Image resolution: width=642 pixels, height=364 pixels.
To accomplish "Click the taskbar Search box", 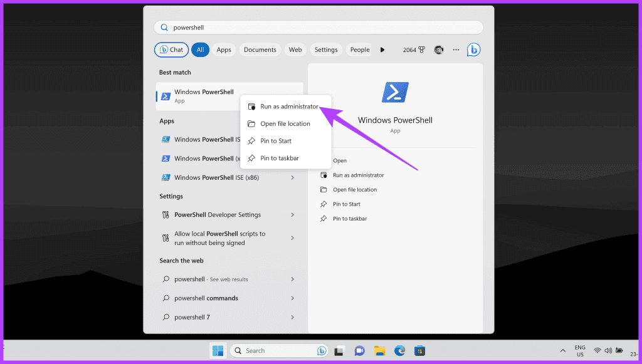I will tap(279, 350).
